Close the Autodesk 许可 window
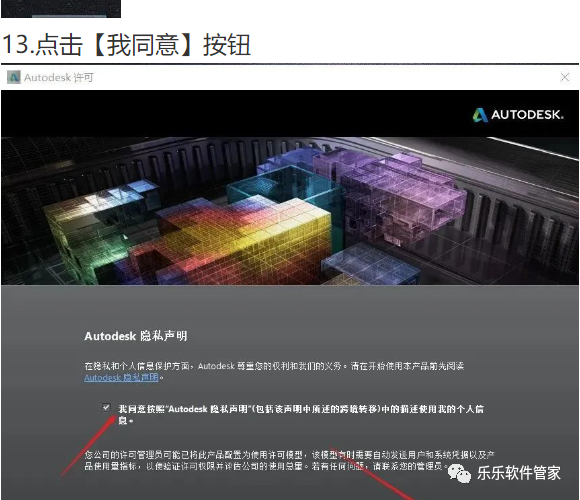This screenshot has width=580, height=500. tap(564, 77)
